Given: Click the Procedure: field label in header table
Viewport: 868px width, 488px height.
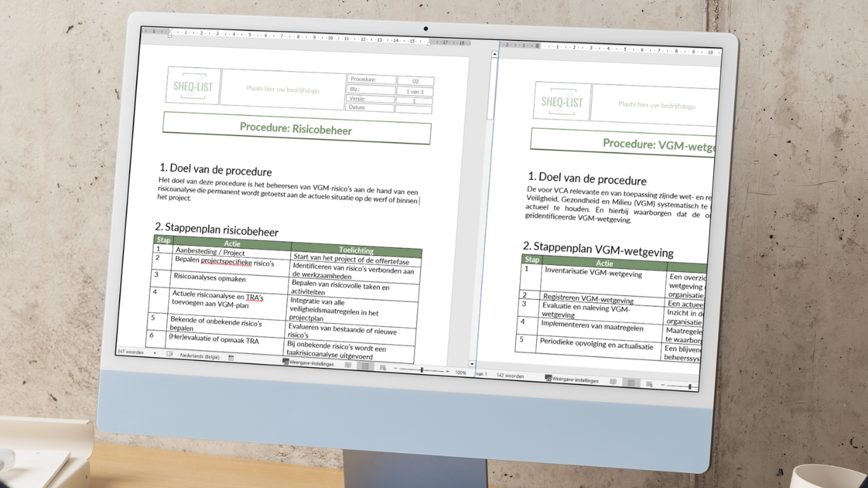Looking at the screenshot, I should point(372,79).
